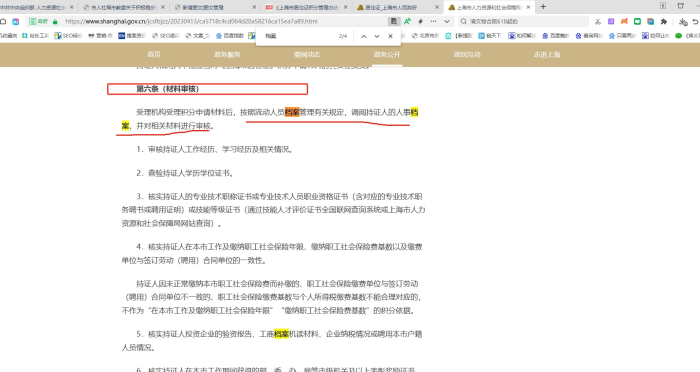Viewport: 700px width, 372px height.
Task: Click the line 2. 查验持证人学历学位证书
Action: [x=185, y=173]
